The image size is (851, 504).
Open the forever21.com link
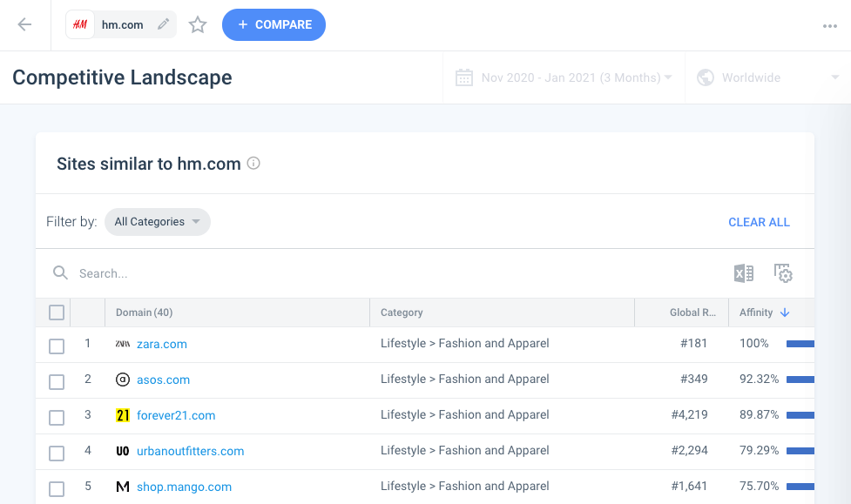pyautogui.click(x=176, y=415)
